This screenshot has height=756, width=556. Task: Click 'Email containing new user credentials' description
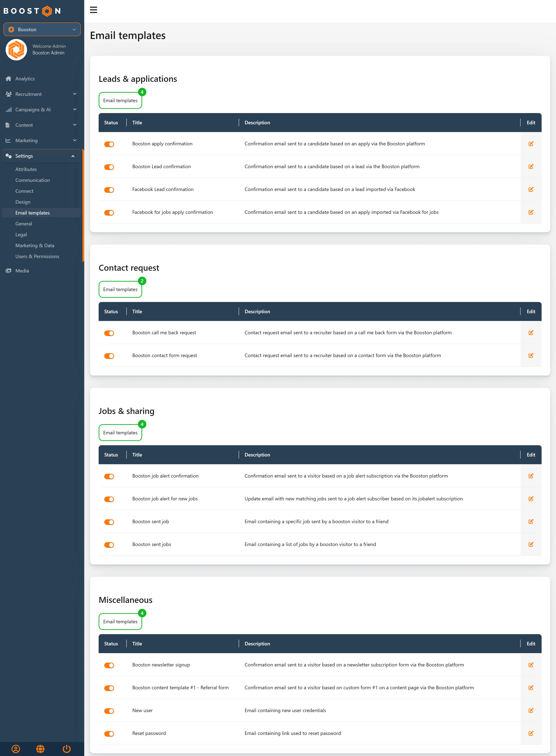tap(285, 711)
